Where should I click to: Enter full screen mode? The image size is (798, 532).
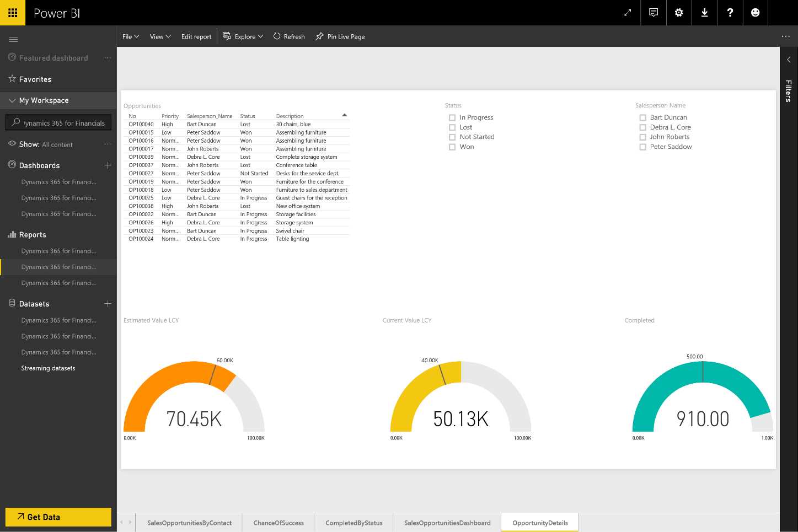[x=627, y=12]
